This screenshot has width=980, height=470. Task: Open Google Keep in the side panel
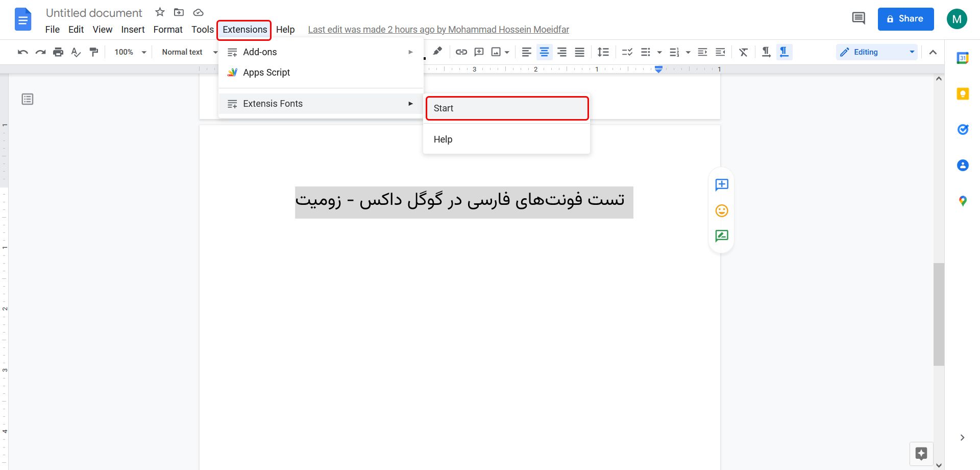click(963, 93)
